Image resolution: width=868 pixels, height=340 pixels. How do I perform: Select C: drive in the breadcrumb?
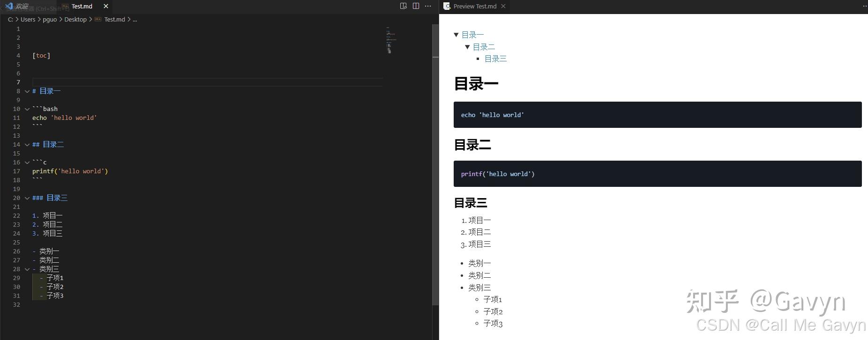coord(10,19)
